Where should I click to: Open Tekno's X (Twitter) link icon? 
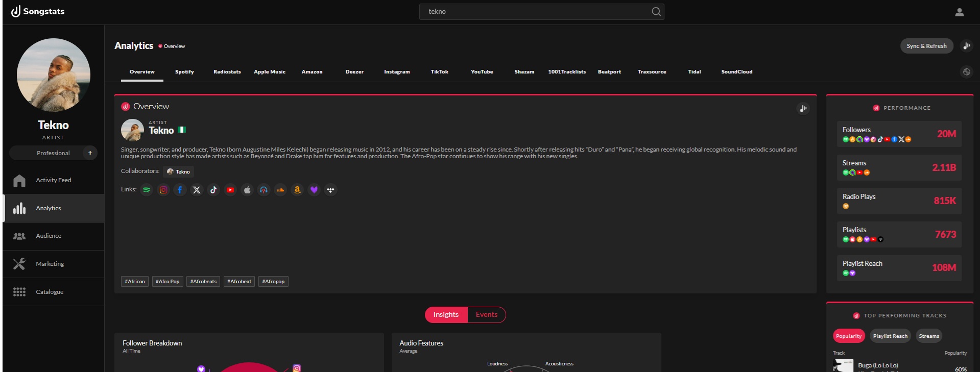pos(197,190)
